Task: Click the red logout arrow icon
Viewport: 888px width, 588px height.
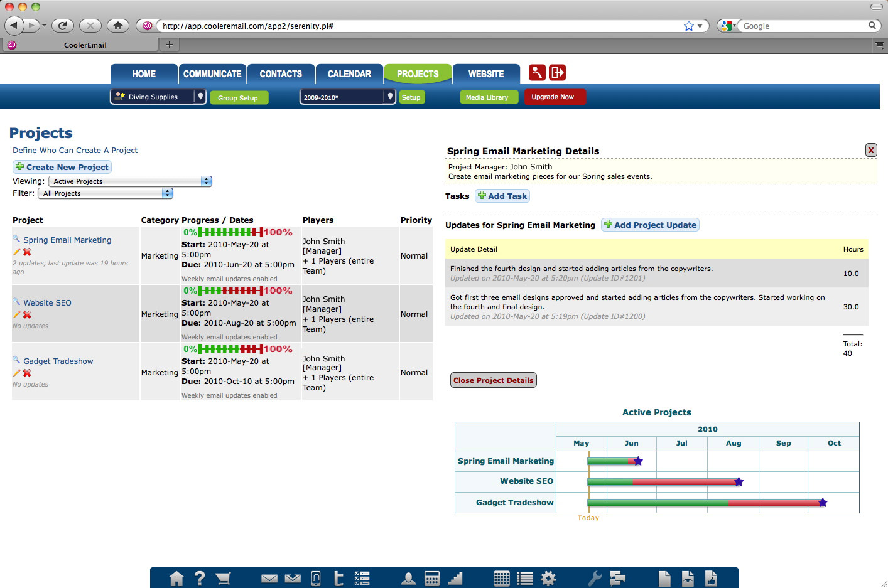Action: click(557, 73)
